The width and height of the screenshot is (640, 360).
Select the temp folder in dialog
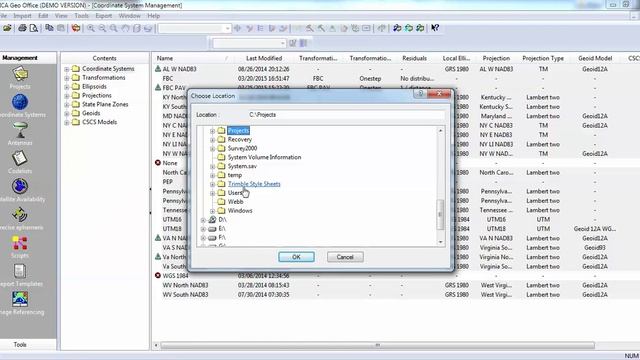pos(235,175)
